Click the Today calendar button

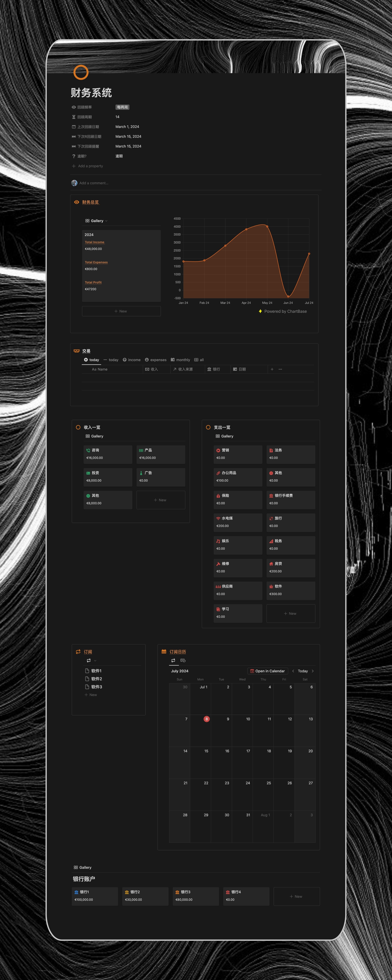303,671
